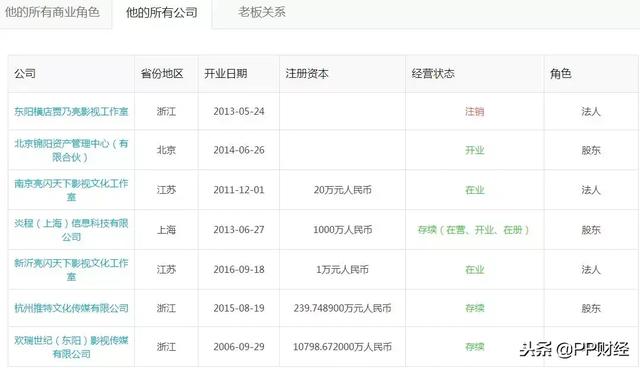Click the 注册资本 column header
The width and height of the screenshot is (640, 368).
307,74
